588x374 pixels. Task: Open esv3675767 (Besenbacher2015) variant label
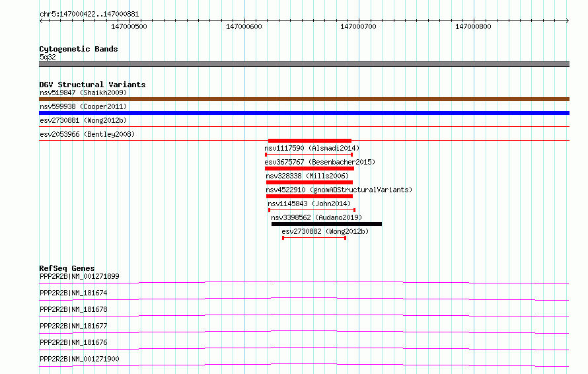[x=320, y=162]
